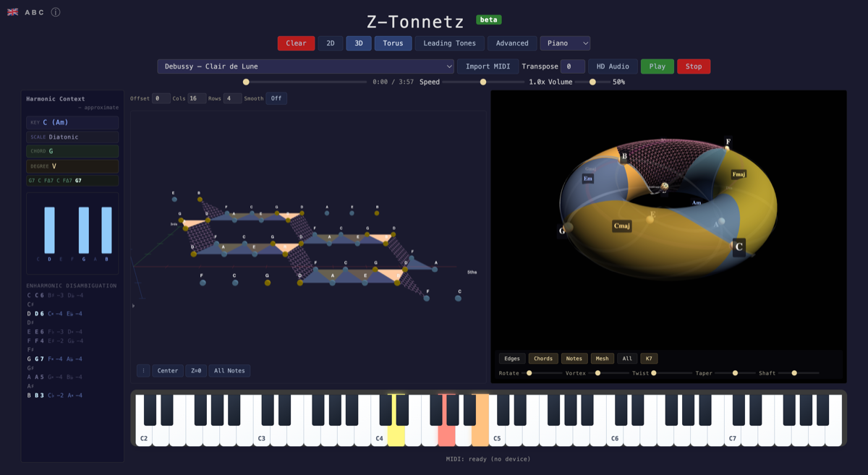
Task: Switch to Torus view
Action: pos(393,43)
